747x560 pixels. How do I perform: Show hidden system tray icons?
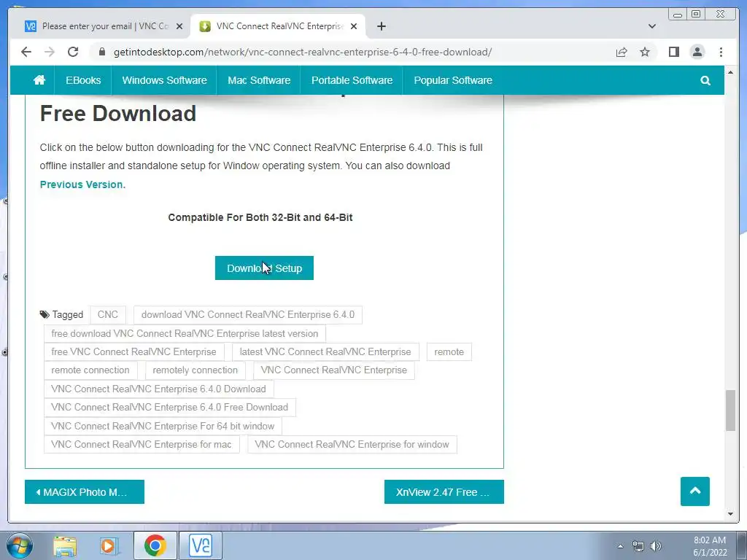(620, 546)
